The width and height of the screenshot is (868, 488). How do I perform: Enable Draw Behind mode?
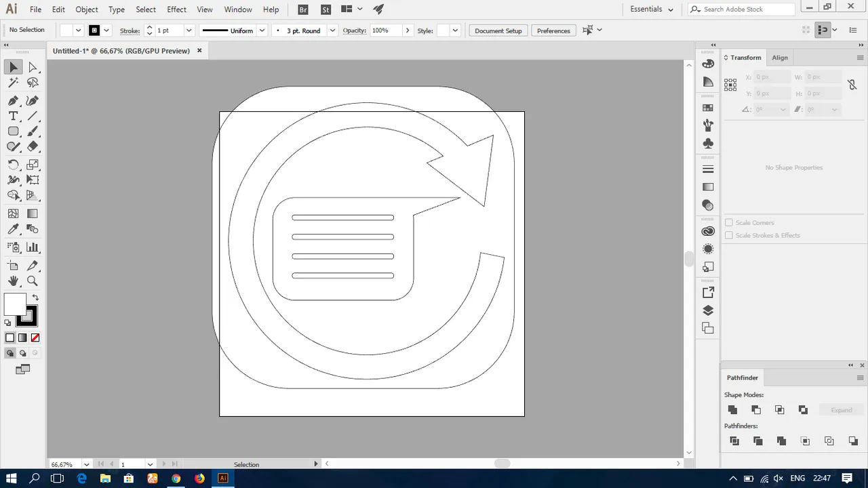[22, 353]
